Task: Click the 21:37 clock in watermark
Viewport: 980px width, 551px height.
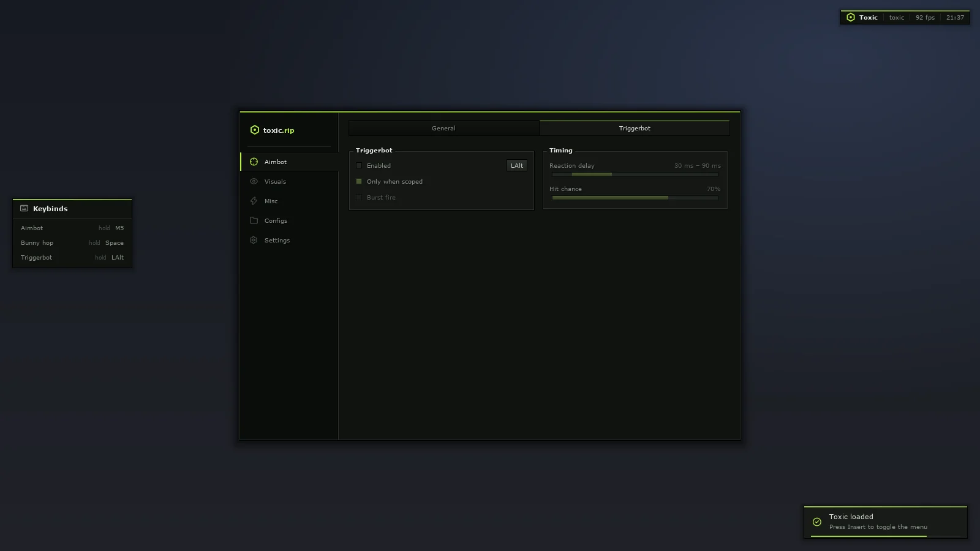Action: point(955,17)
